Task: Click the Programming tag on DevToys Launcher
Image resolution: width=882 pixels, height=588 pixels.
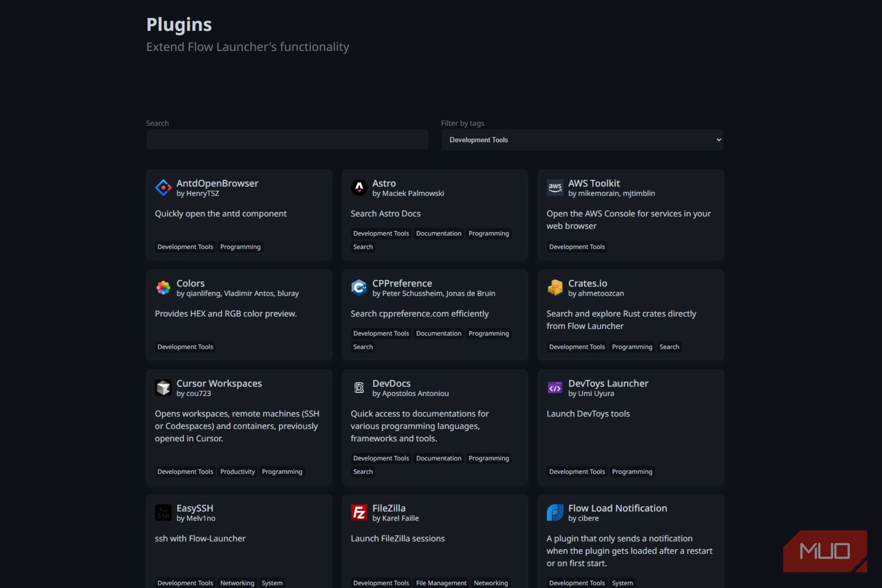Action: point(632,472)
